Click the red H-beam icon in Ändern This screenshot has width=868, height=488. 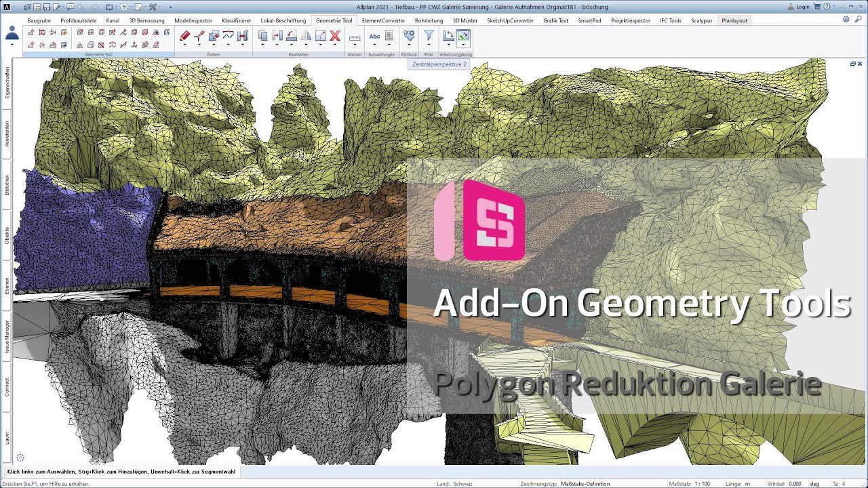pyautogui.click(x=243, y=35)
